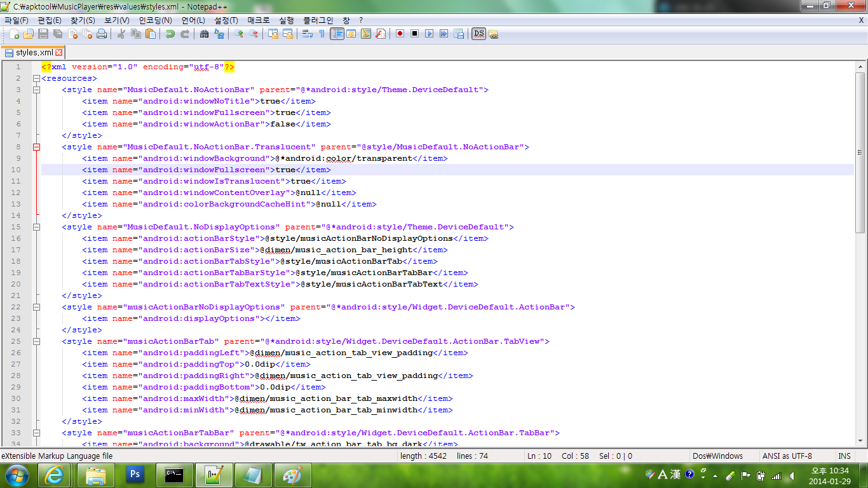Click the Zoom In magnifier icon
Image resolution: width=868 pixels, height=488 pixels.
(x=239, y=34)
